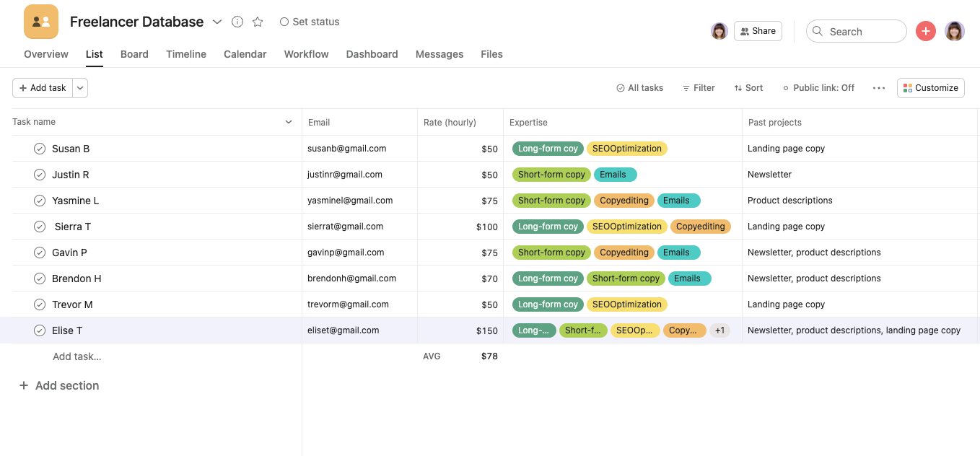Open the Add task dropdown arrow
This screenshot has height=456, width=980.
[80, 87]
